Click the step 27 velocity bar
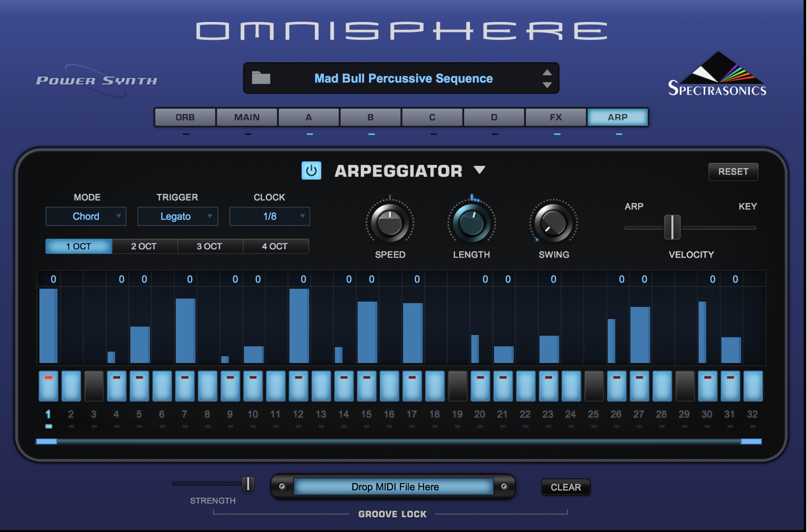Image resolution: width=807 pixels, height=532 pixels. [640, 335]
